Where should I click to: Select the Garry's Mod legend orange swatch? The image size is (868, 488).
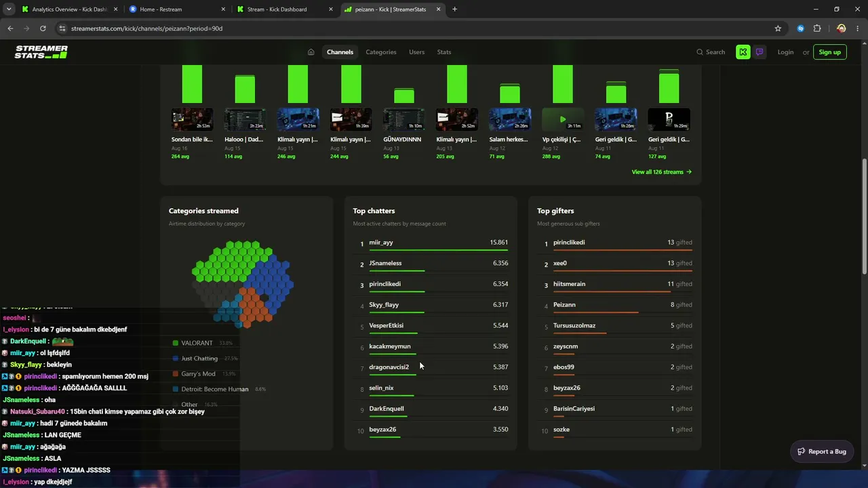[x=176, y=373]
